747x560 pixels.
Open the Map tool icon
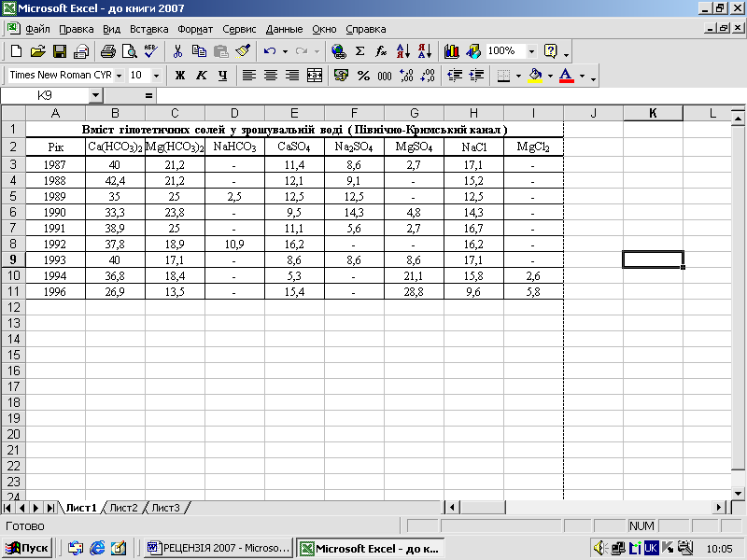pos(473,51)
